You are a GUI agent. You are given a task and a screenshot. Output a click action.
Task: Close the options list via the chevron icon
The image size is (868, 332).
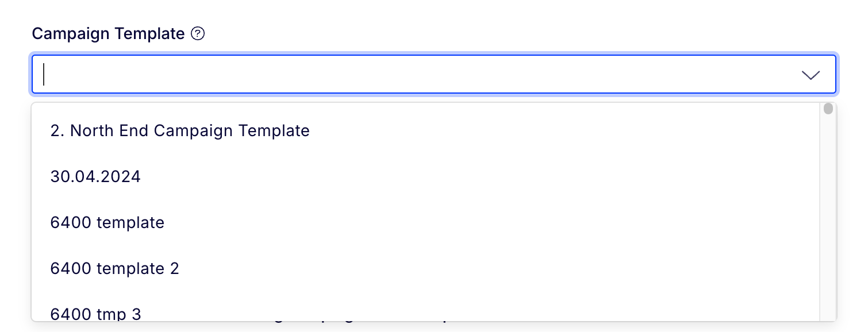(x=811, y=75)
